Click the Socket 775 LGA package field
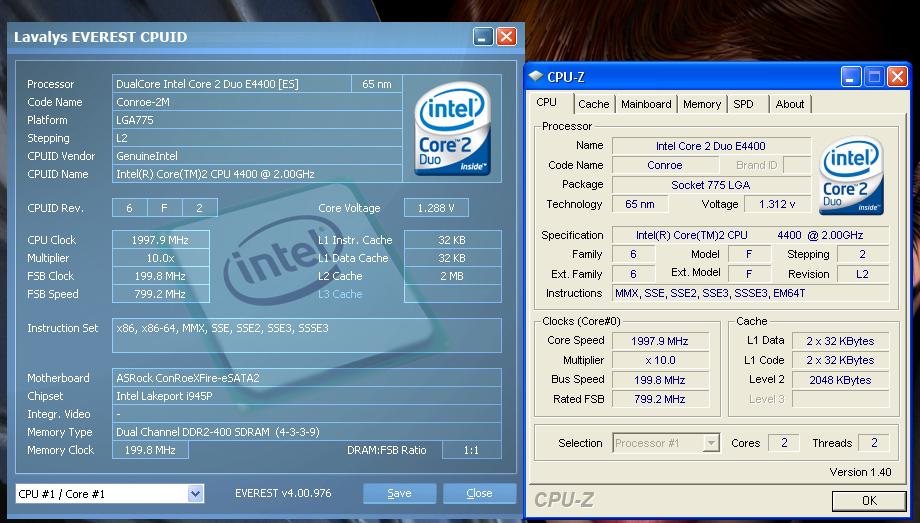The width and height of the screenshot is (920, 523). (x=711, y=185)
